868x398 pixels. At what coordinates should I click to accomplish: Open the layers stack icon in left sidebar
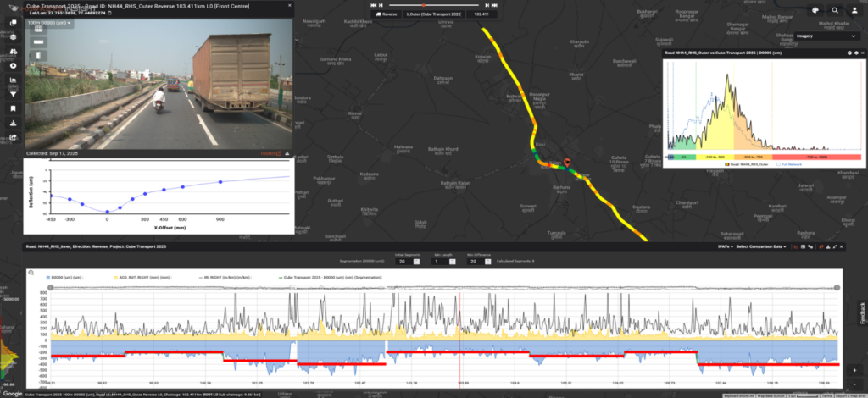(14, 37)
